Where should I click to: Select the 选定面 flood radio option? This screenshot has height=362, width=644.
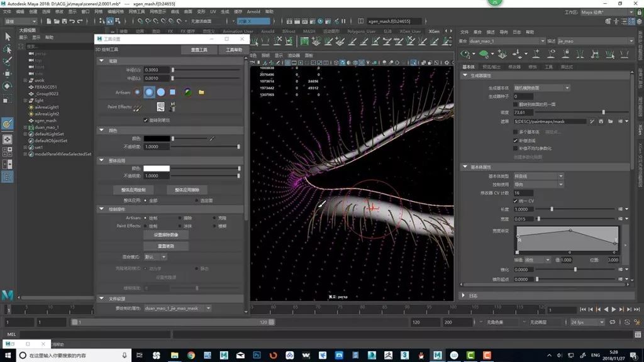point(197,200)
